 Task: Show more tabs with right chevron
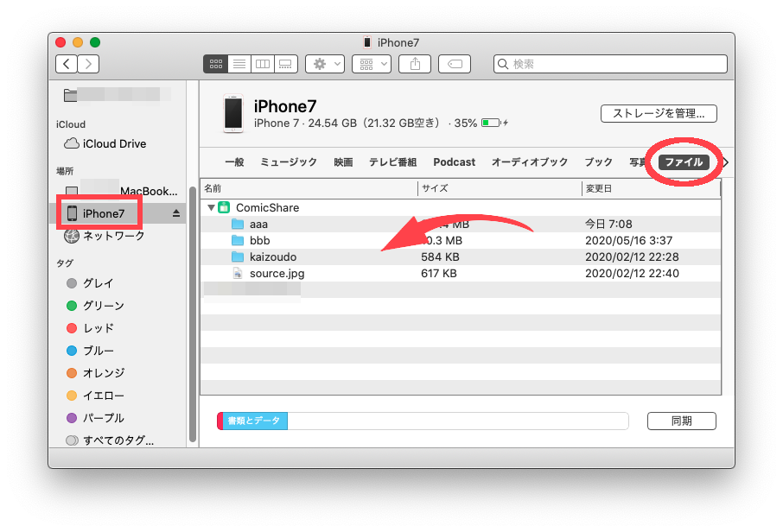[726, 162]
